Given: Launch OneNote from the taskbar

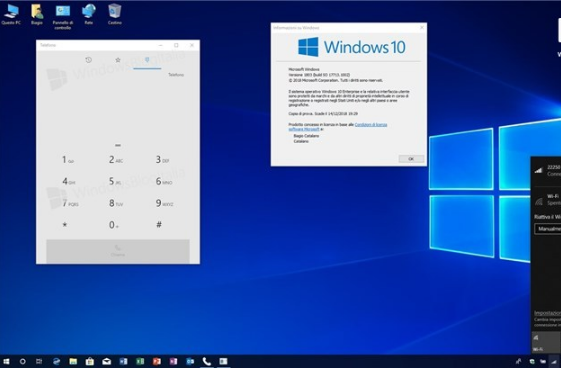Looking at the screenshot, I should pyautogui.click(x=174, y=362).
